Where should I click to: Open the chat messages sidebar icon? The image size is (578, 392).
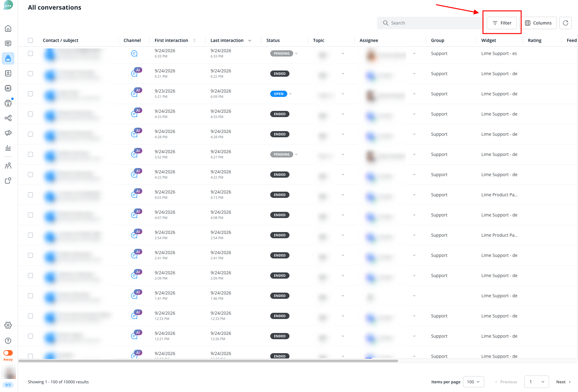[8, 43]
